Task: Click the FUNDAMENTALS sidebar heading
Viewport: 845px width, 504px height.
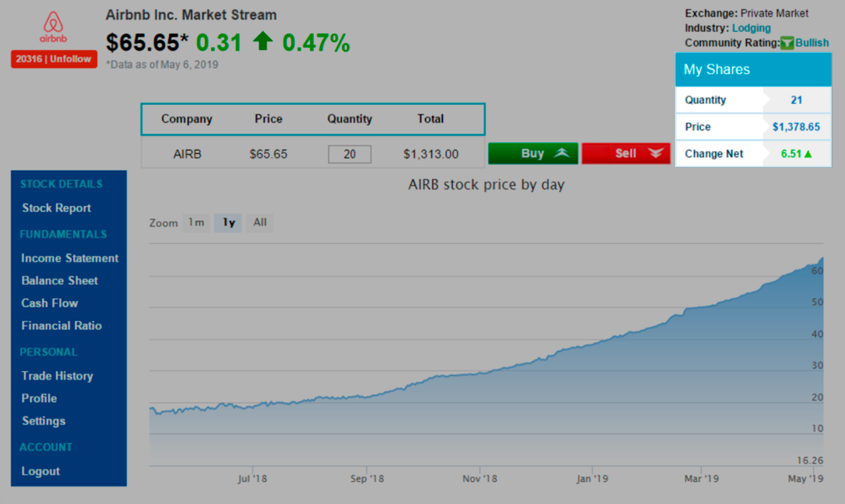Action: [x=63, y=234]
